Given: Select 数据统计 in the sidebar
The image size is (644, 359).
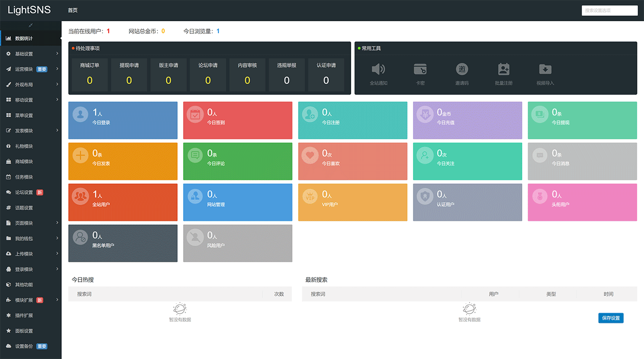Looking at the screenshot, I should 24,39.
